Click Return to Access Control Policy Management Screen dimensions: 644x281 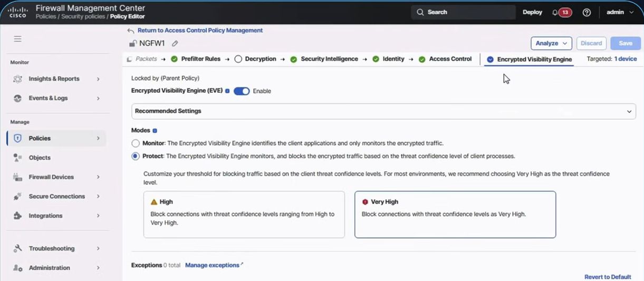(200, 31)
